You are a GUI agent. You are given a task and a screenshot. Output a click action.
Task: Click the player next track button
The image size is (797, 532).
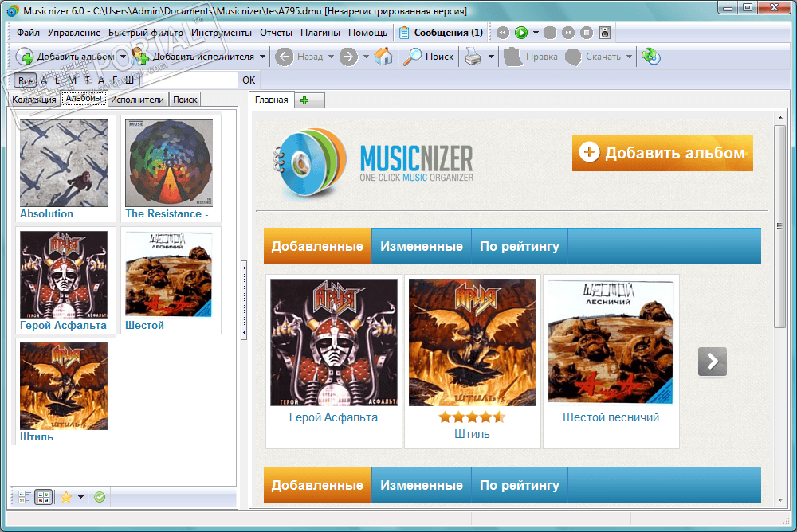[568, 33]
